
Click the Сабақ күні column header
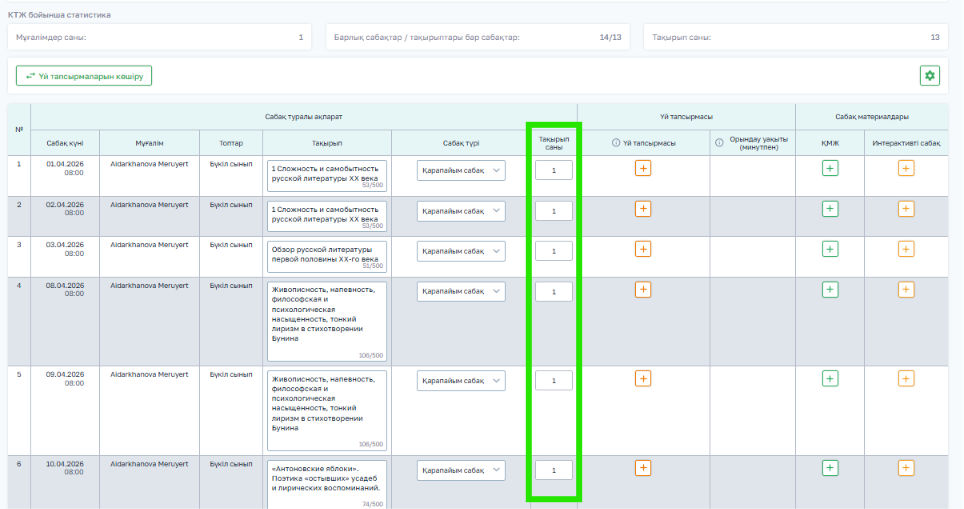pos(65,143)
